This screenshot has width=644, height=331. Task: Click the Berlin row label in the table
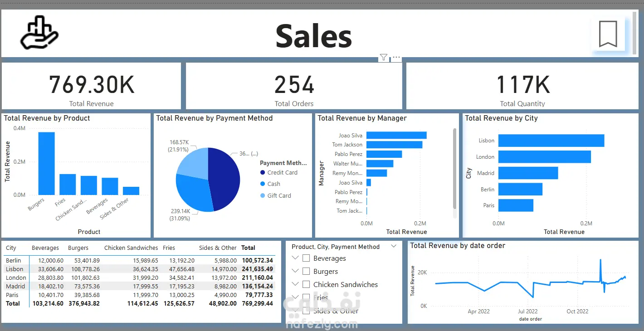pos(13,260)
